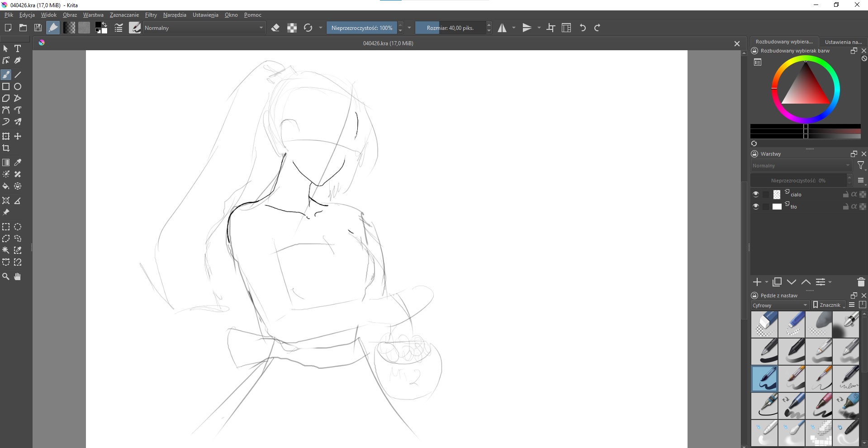
Task: Open the Normalny blending mode dropdown in toolbar
Action: click(204, 28)
